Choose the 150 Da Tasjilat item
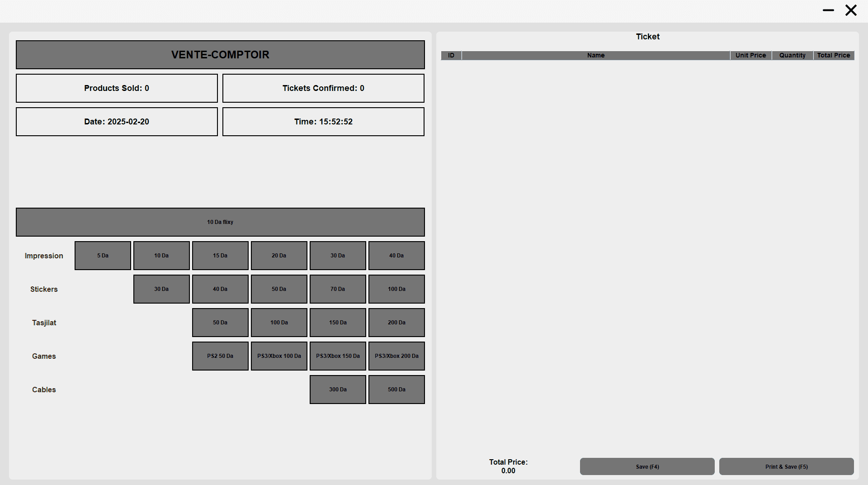This screenshot has height=485, width=868. pos(338,323)
